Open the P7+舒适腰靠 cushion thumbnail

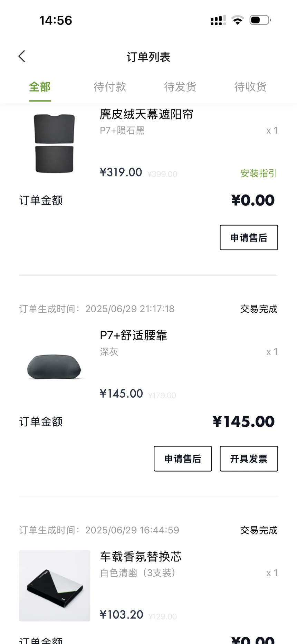(x=55, y=367)
